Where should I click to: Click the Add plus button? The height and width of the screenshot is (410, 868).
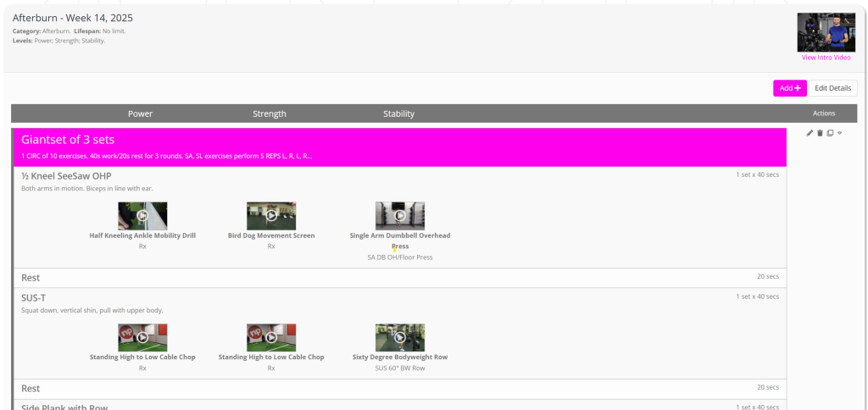tap(789, 88)
